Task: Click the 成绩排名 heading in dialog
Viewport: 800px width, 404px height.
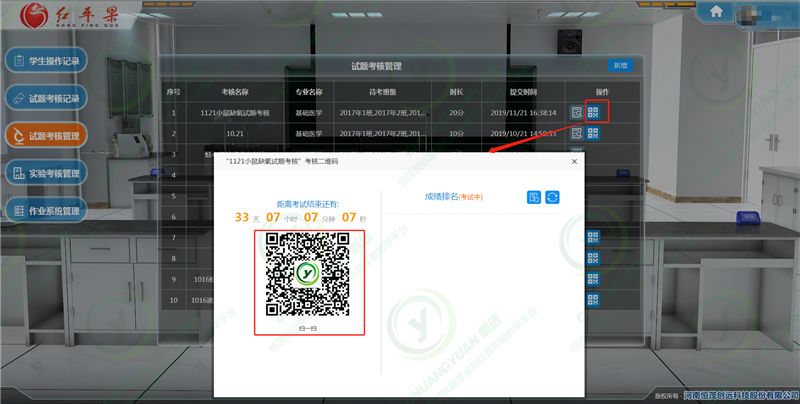Action: point(441,196)
